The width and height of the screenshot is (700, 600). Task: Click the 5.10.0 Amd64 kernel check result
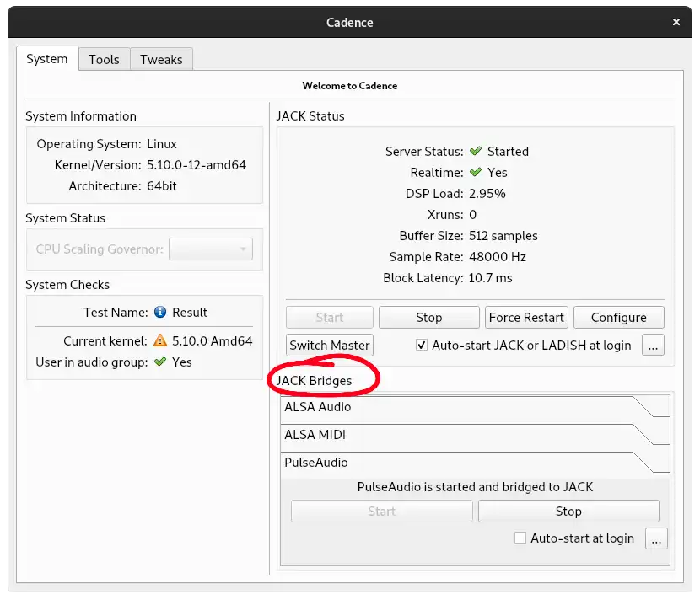tap(212, 340)
